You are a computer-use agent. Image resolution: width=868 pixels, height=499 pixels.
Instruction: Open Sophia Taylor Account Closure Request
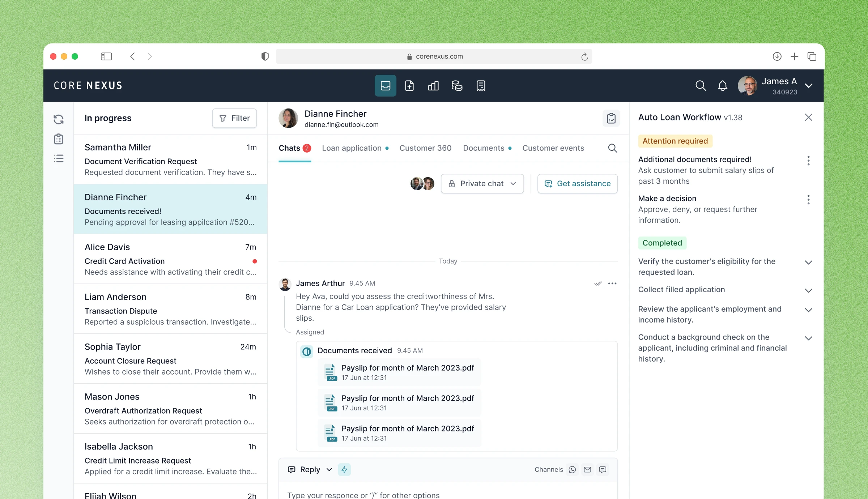coord(170,359)
